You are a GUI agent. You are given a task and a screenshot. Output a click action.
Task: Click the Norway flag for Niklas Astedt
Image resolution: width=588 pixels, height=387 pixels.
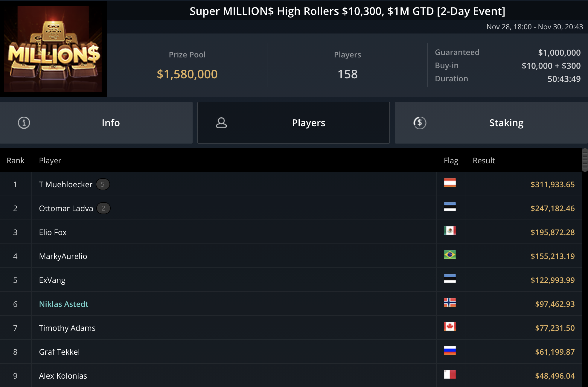[450, 302]
